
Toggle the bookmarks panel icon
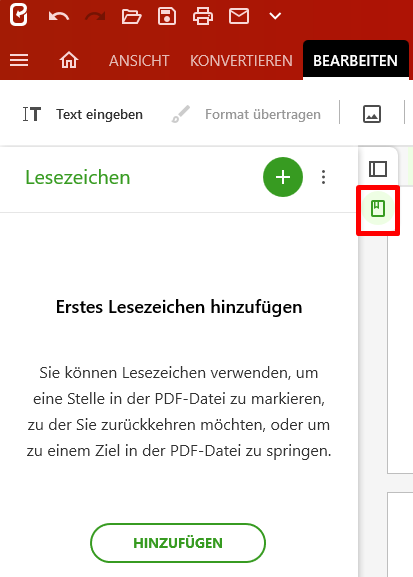pos(378,209)
